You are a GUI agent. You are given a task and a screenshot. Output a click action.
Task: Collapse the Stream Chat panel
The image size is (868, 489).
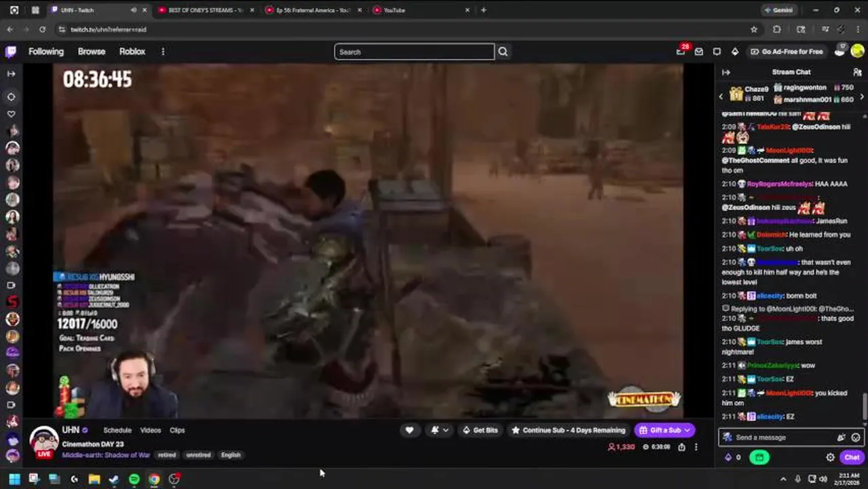(726, 72)
